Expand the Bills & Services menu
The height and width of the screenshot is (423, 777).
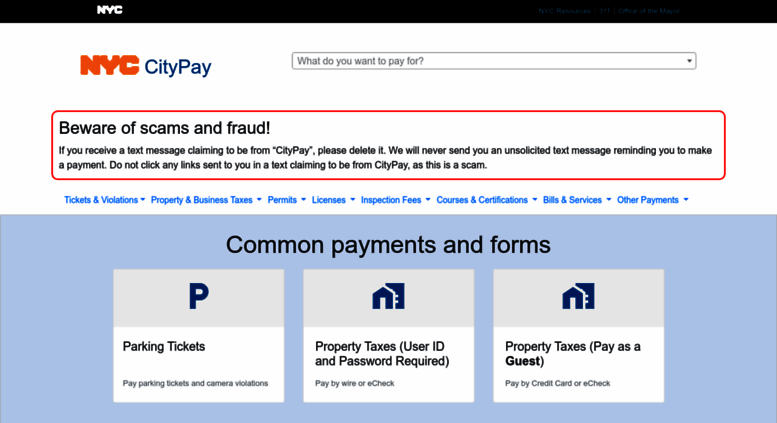point(577,200)
